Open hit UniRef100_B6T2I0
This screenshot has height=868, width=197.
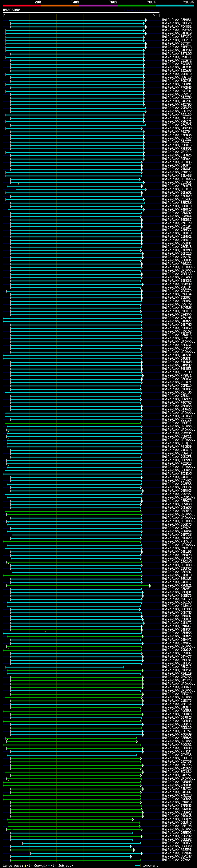(177, 37)
